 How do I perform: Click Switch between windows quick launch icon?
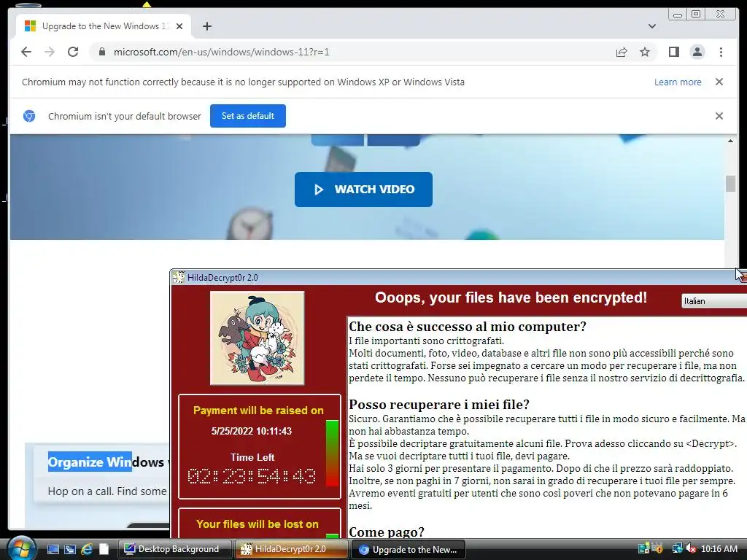[70, 550]
